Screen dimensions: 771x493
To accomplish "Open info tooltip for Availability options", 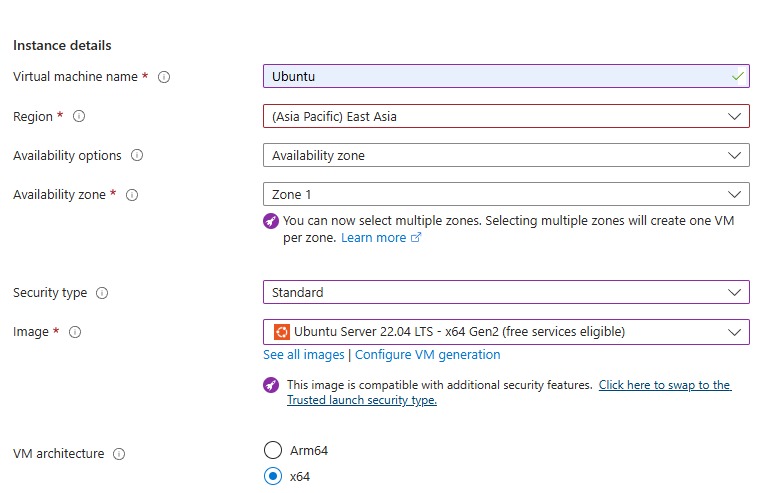I will coord(137,155).
